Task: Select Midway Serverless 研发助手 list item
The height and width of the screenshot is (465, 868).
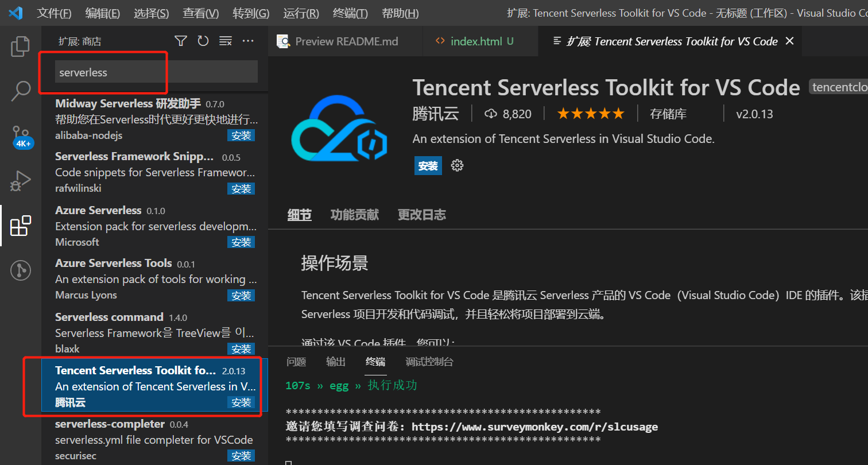Action: click(x=155, y=119)
